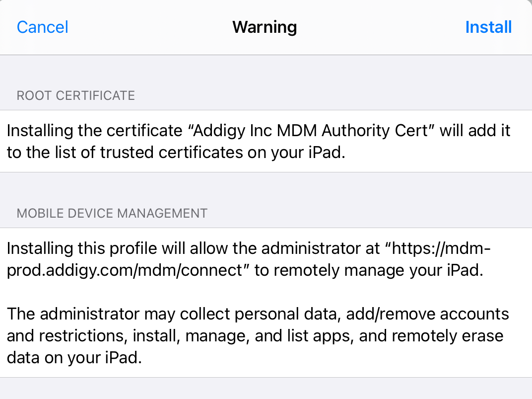The image size is (532, 399).
Task: Click the "add/remove accounts" phrase
Action: click(x=427, y=314)
